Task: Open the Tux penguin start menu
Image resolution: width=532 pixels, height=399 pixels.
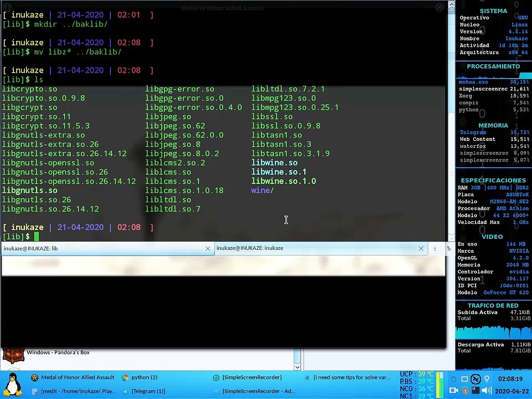Action: (13, 385)
